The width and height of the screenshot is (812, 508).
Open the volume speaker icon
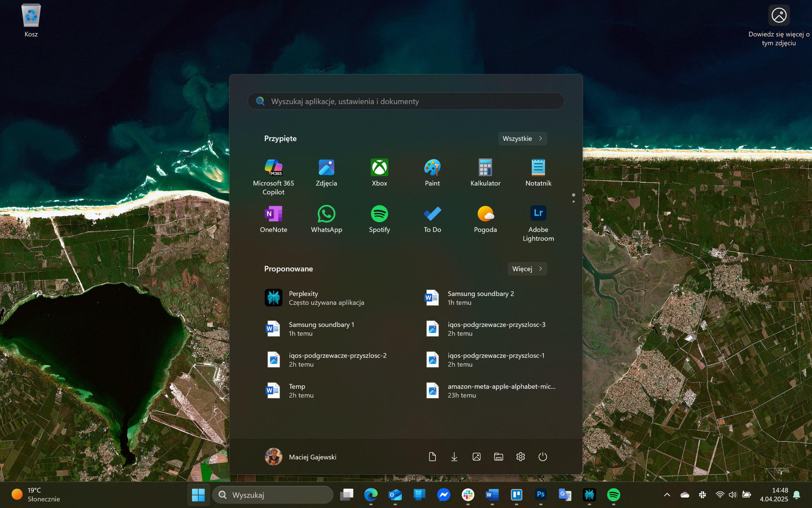[732, 495]
